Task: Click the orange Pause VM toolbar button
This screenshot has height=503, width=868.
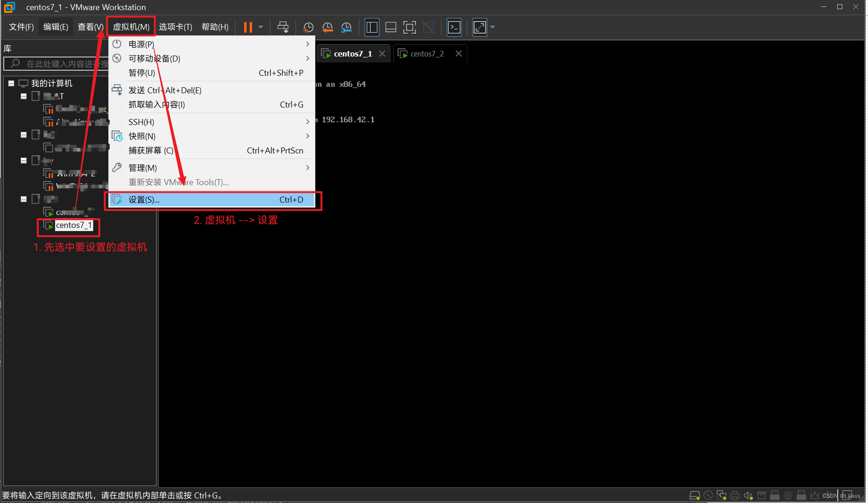Action: tap(248, 27)
